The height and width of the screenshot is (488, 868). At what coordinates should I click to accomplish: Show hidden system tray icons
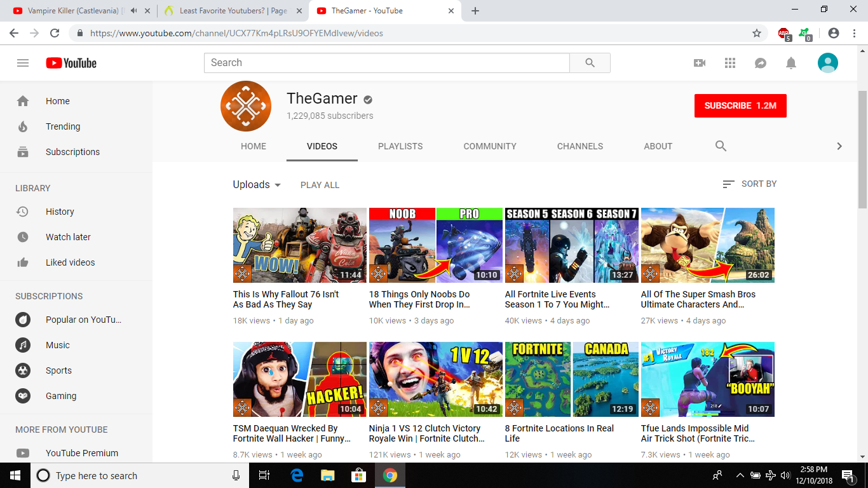(x=740, y=475)
